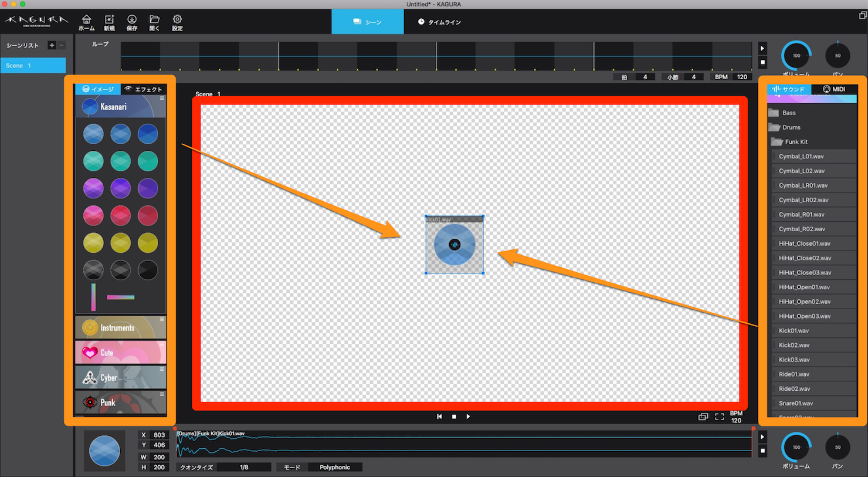Select the vertical gradient bar image
Image resolution: width=868 pixels, height=477 pixels.
coord(93,297)
